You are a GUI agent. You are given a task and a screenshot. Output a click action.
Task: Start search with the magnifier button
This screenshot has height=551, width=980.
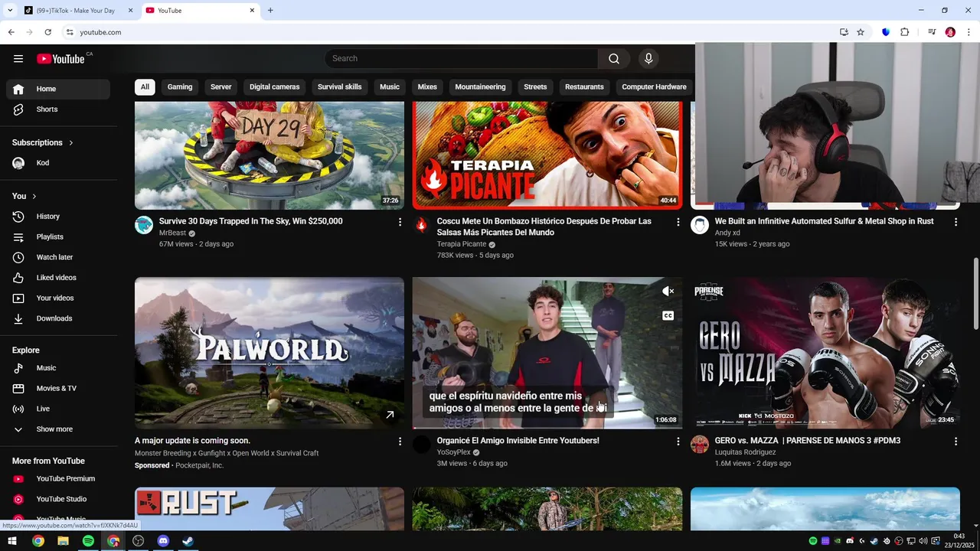tap(614, 59)
